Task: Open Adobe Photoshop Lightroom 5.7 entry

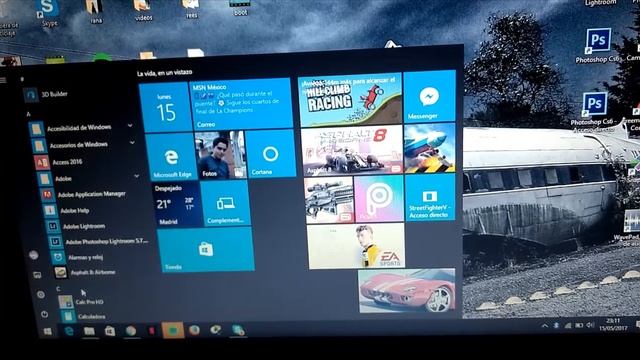Action: (99, 242)
